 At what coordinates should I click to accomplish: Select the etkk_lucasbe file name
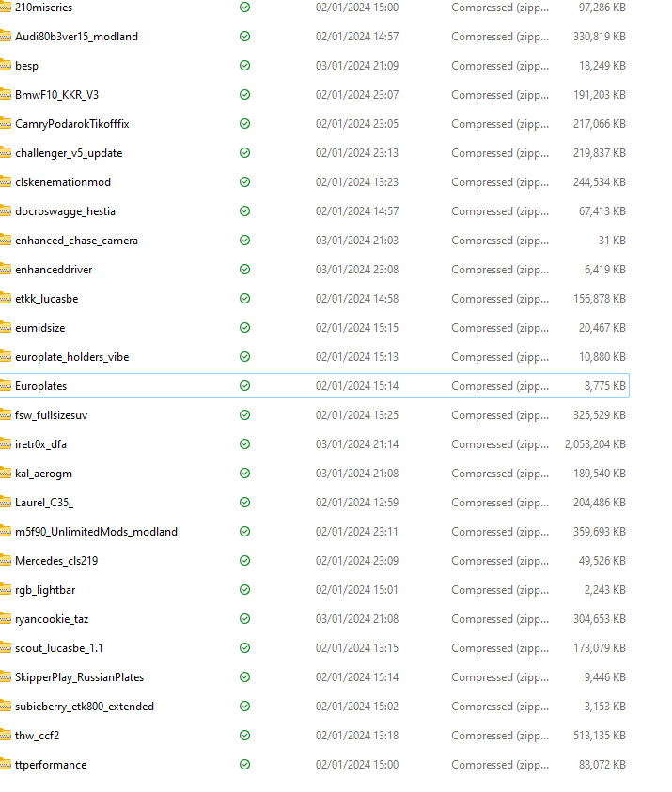(x=46, y=299)
